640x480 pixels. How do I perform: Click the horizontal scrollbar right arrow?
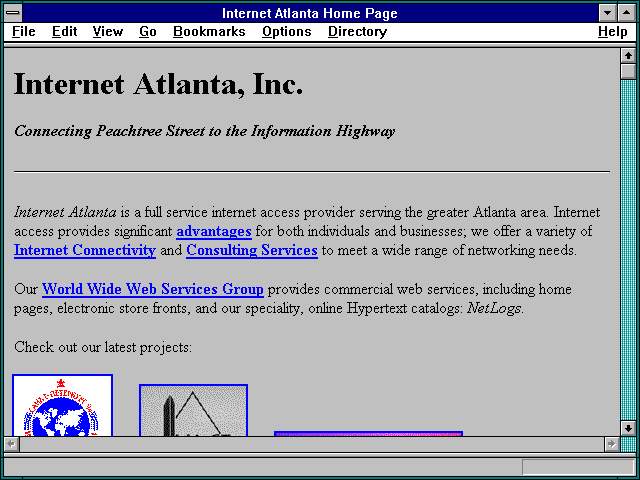(611, 444)
